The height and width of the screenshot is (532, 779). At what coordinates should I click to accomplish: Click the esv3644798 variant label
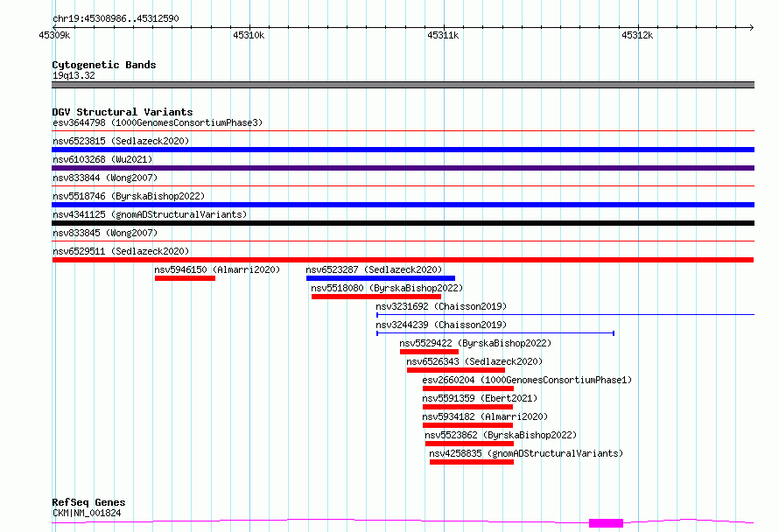[158, 122]
